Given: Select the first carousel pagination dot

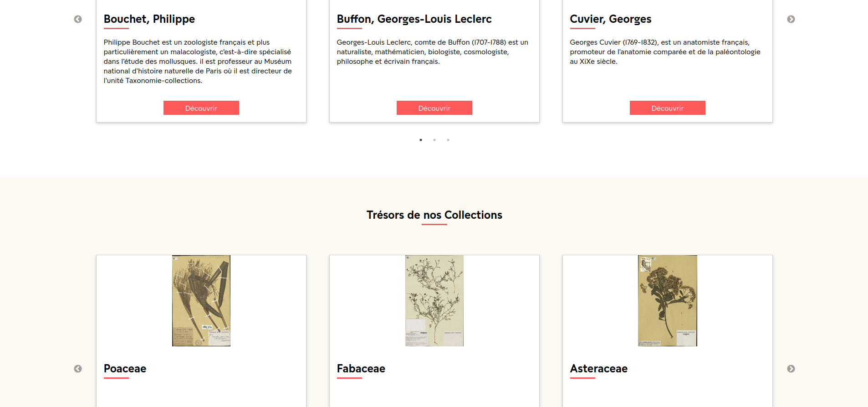Looking at the screenshot, I should 420,140.
